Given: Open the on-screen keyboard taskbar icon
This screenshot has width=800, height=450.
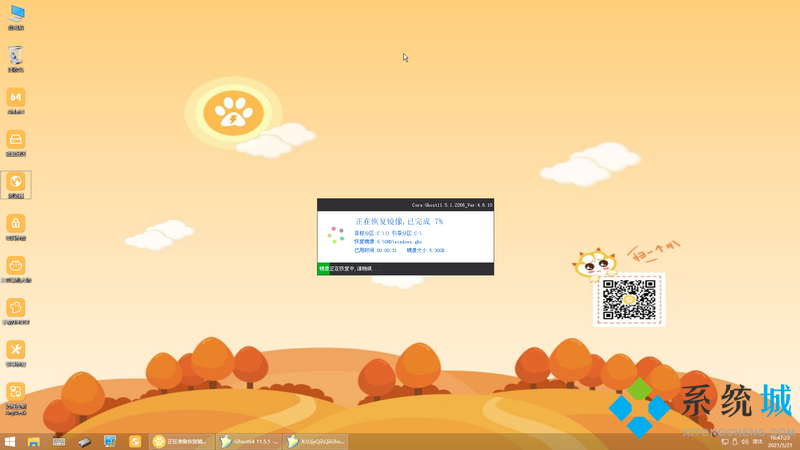Looking at the screenshot, I should click(59, 441).
